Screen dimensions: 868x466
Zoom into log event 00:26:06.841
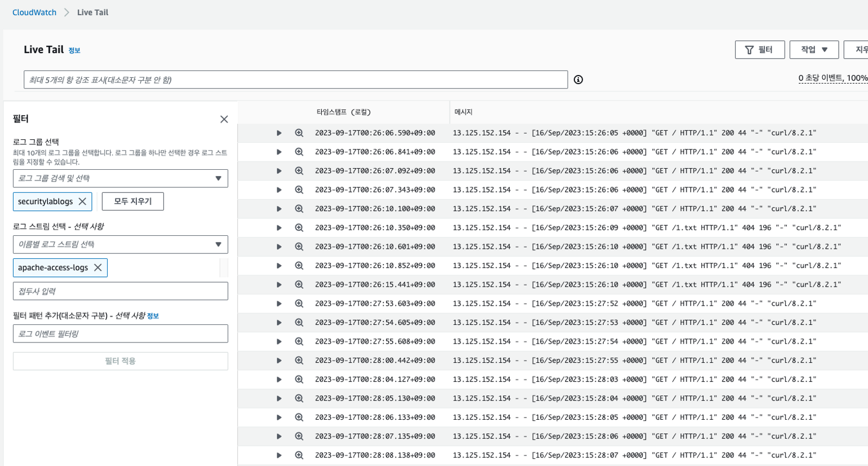point(299,152)
